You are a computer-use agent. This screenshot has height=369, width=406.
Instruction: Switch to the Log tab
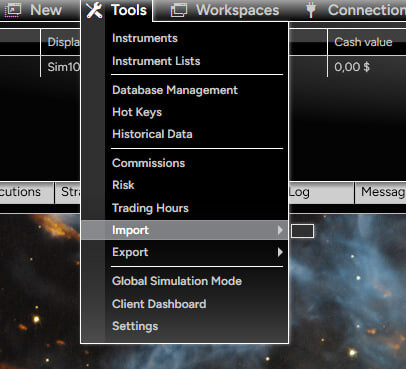tap(321, 192)
